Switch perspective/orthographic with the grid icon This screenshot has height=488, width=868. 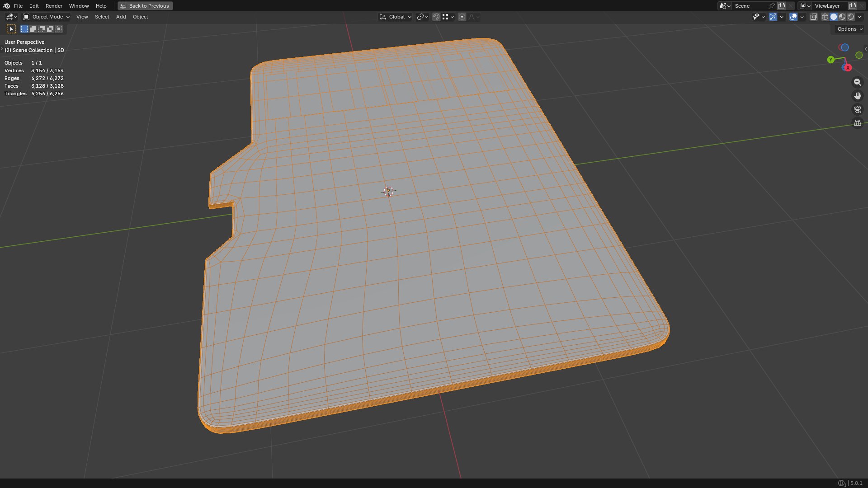pos(857,123)
